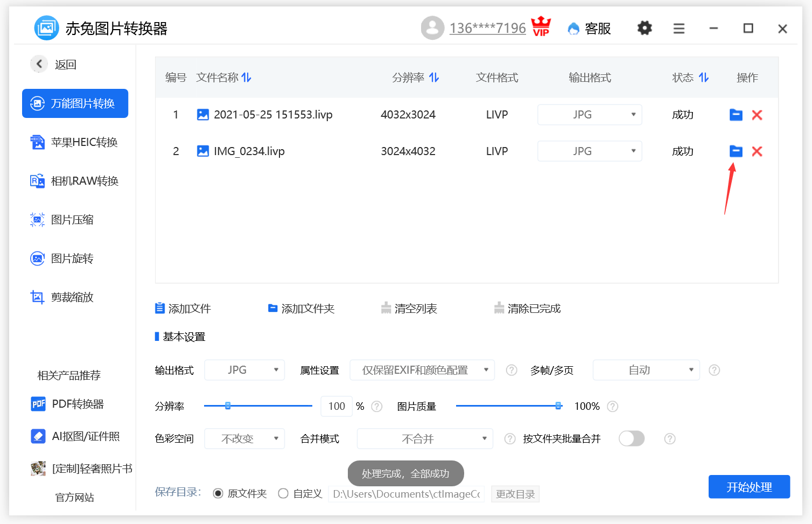Screen dimensions: 812x524
Task: Expand JPG output dropdown for IMG_0234.livp
Action: [590, 151]
